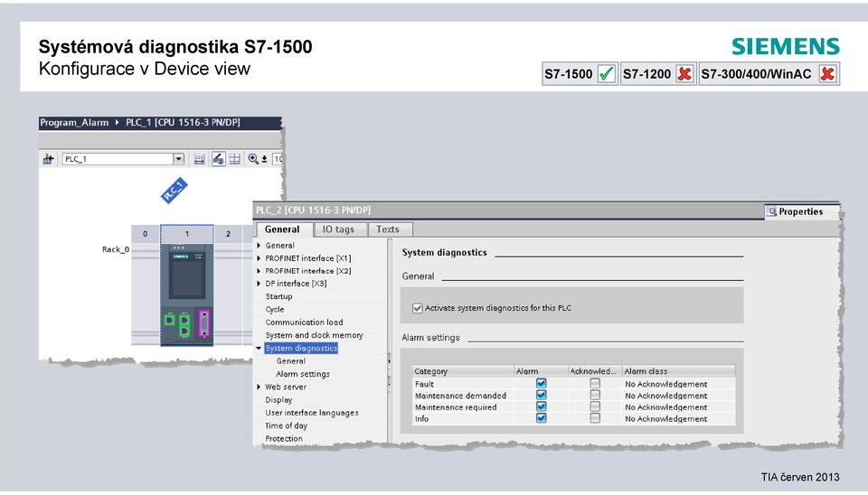Select Cycle in the properties tree
The image size is (868, 495).
pyautogui.click(x=275, y=309)
